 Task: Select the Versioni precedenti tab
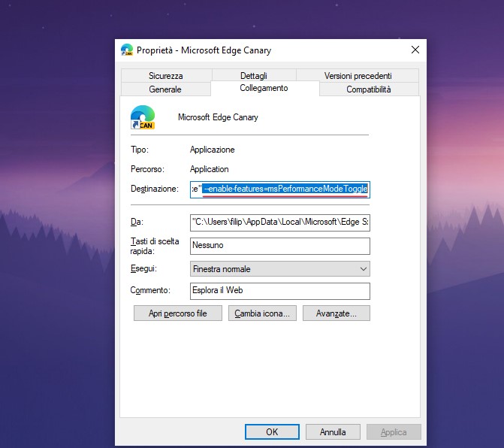click(x=358, y=76)
